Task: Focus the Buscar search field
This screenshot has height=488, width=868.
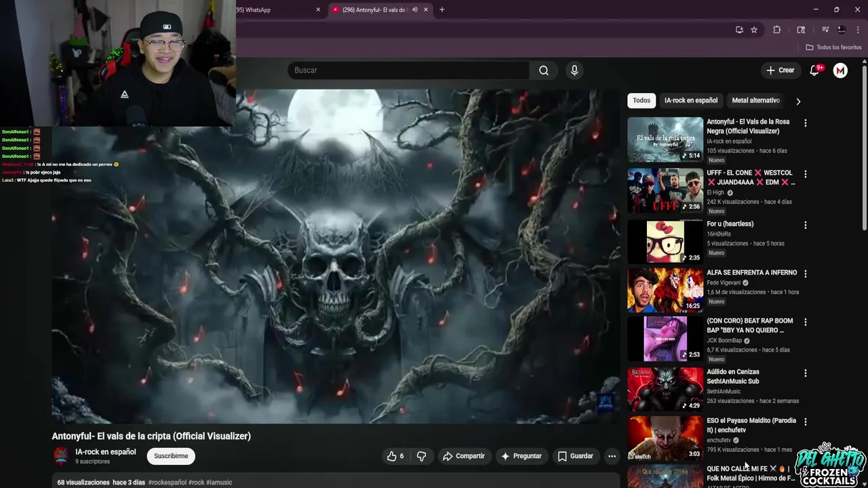Action: 409,70
